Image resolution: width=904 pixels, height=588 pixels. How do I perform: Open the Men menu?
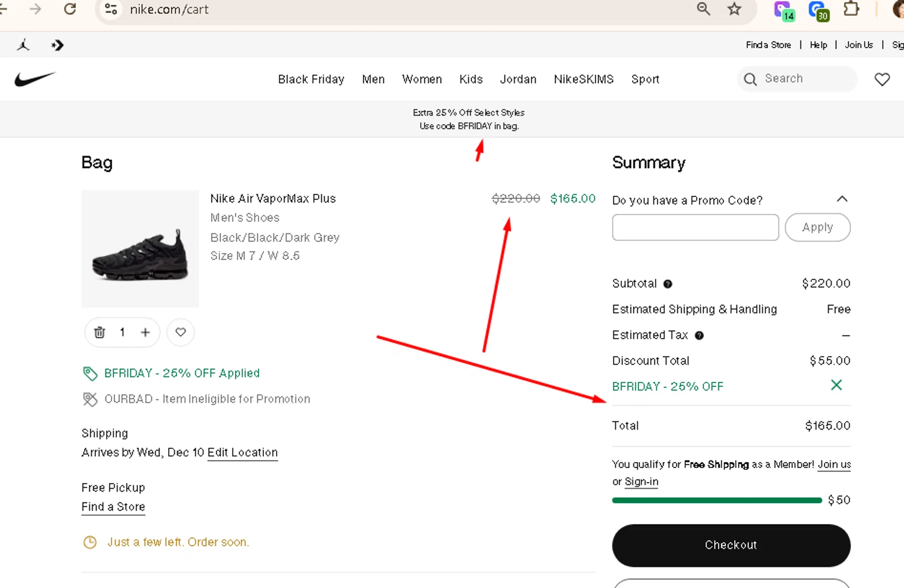tap(373, 79)
